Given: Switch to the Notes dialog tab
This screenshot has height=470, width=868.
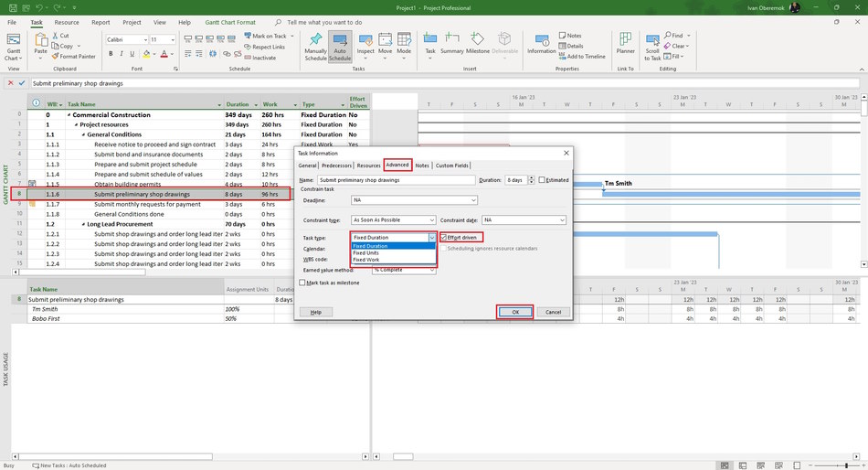Looking at the screenshot, I should (422, 166).
